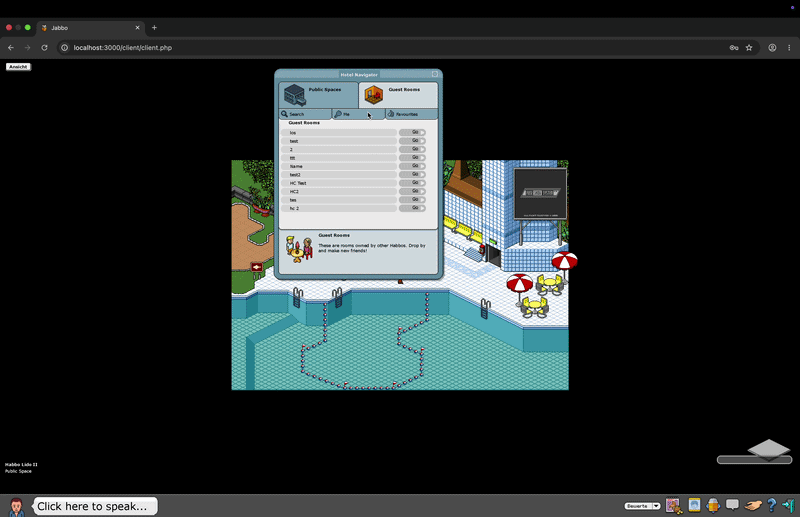Select room row 'los'
800x517 pixels.
click(x=339, y=132)
